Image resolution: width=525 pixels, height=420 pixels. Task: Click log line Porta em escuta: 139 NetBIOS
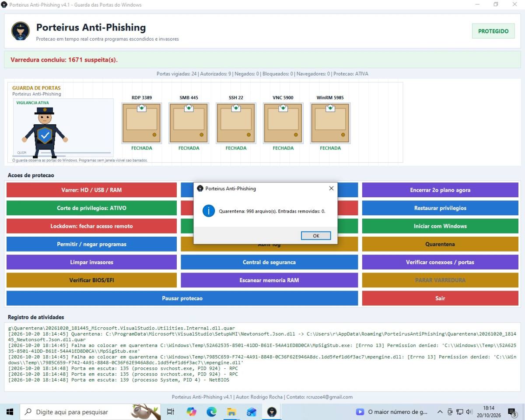(119, 380)
